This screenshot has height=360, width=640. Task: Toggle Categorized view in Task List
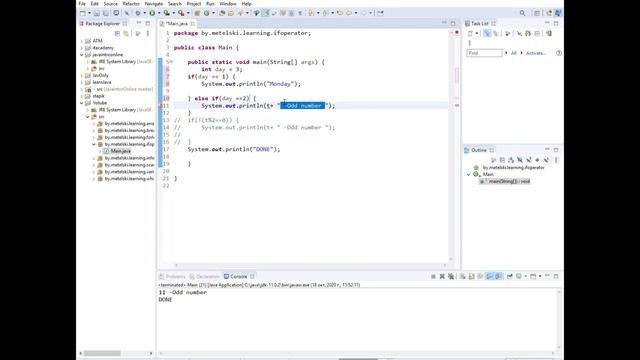point(487,33)
